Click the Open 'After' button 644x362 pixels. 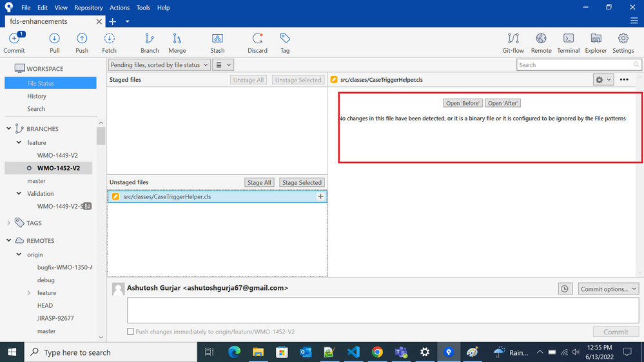pyautogui.click(x=503, y=103)
